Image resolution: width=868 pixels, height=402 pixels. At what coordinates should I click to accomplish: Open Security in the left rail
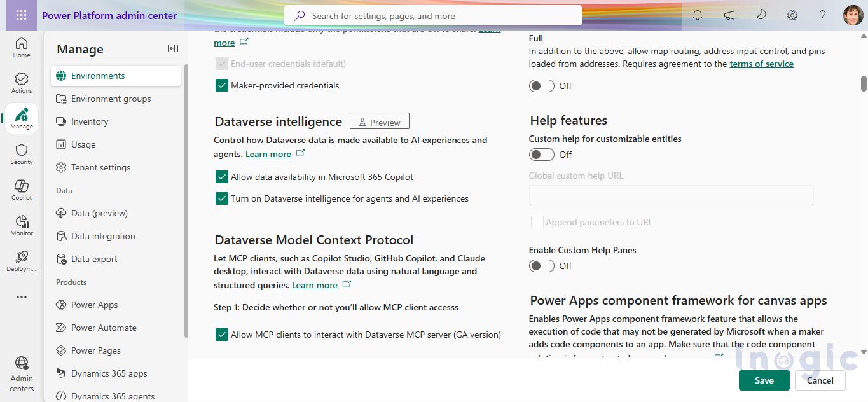click(x=22, y=154)
